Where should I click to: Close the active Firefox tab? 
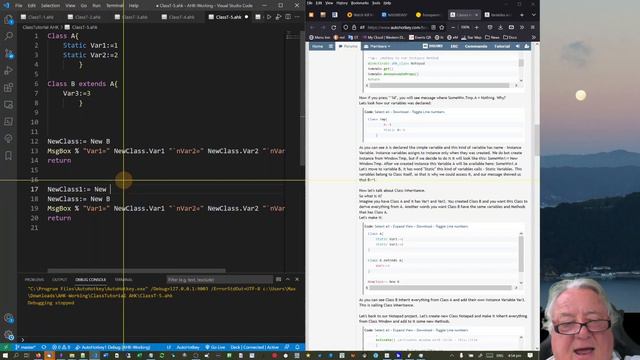476,15
